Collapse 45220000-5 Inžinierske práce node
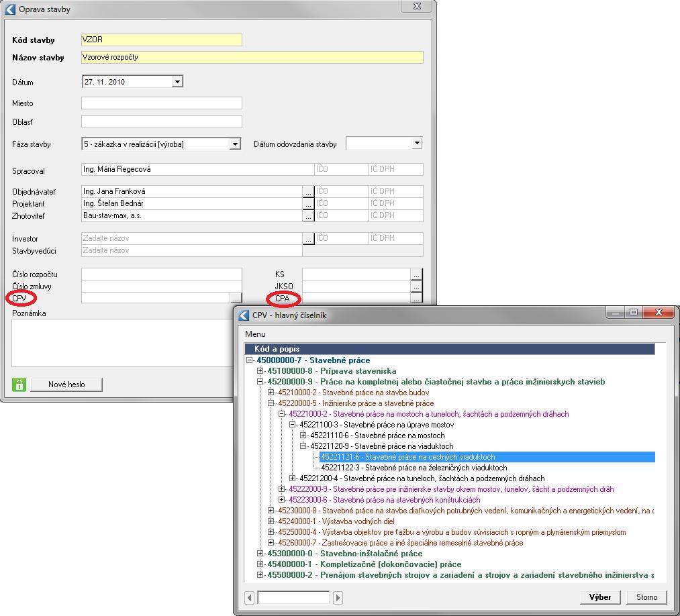Image resolution: width=680 pixels, height=616 pixels. click(271, 403)
